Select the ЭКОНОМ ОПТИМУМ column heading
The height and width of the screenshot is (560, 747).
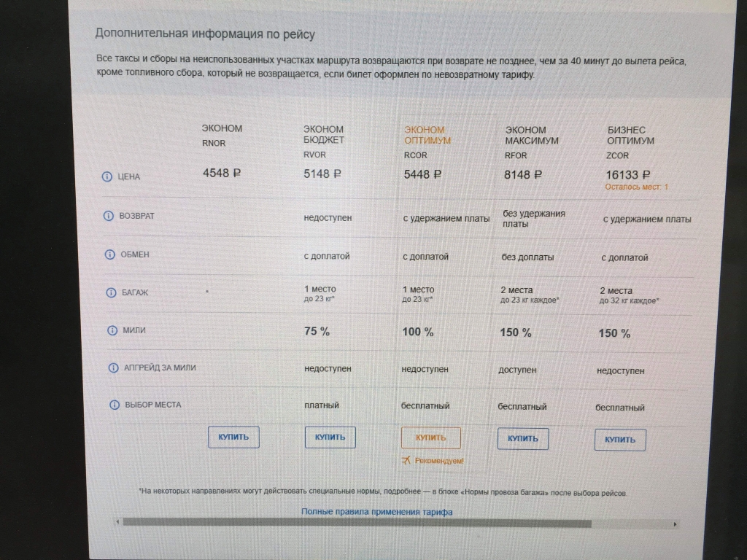(427, 135)
